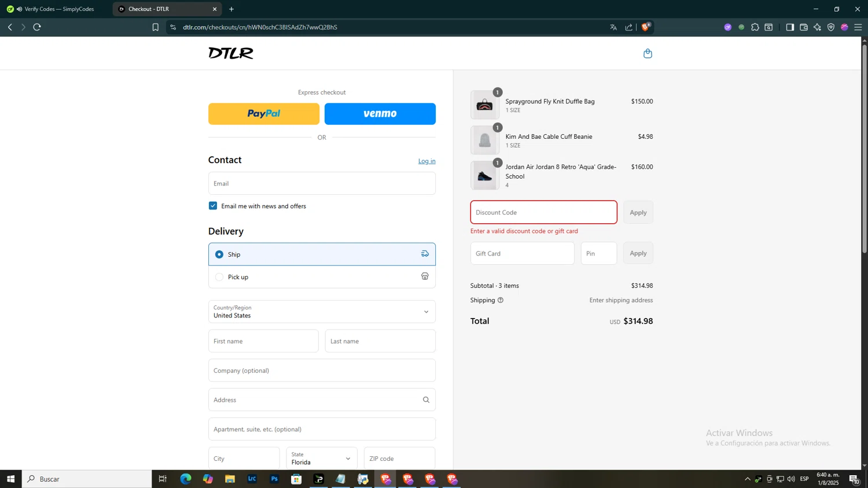This screenshot has height=488, width=868.
Task: Open Task View on the taskbar
Action: tap(163, 479)
